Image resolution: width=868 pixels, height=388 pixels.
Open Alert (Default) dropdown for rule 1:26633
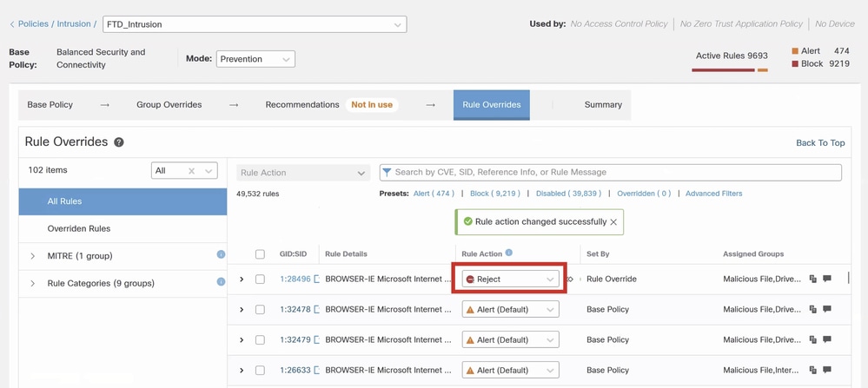(510, 371)
